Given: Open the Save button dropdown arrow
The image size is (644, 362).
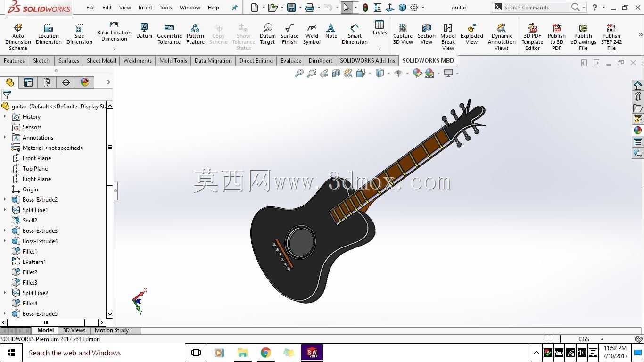Looking at the screenshot, I should click(300, 8).
